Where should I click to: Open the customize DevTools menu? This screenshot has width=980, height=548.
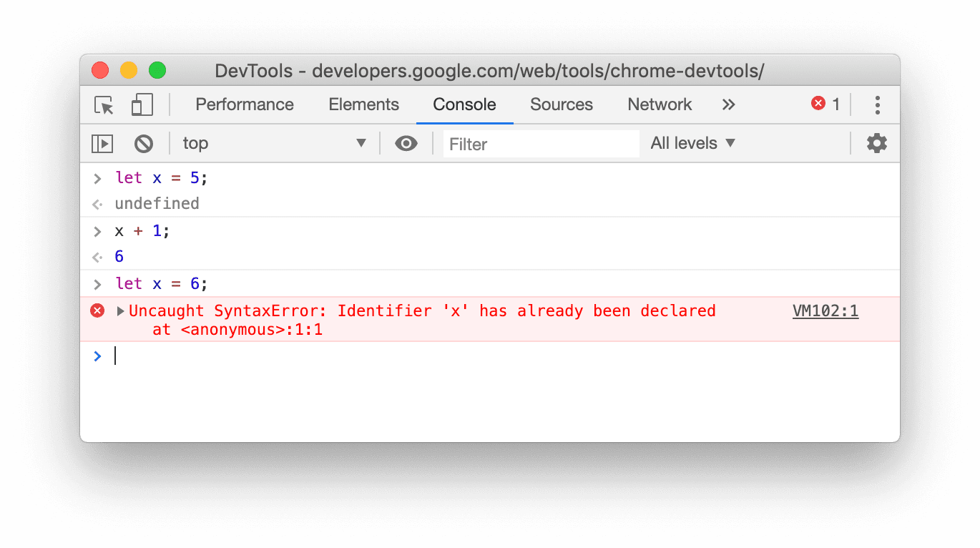(x=877, y=104)
